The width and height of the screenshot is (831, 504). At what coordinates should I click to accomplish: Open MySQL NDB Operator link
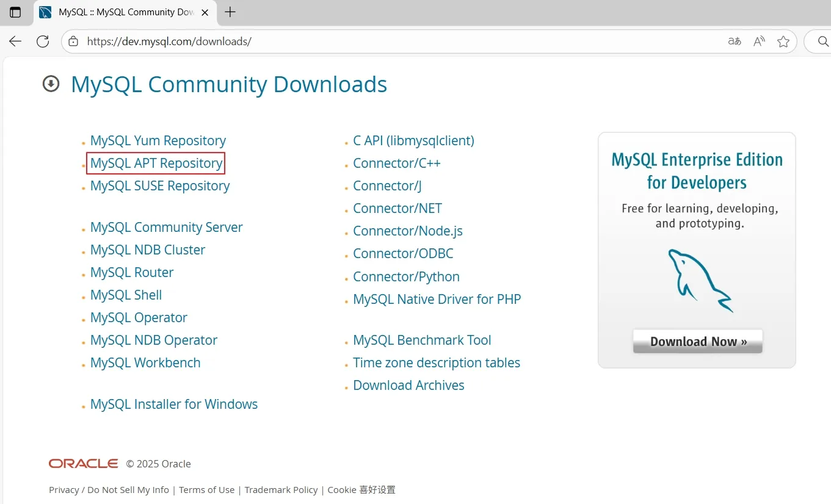154,340
